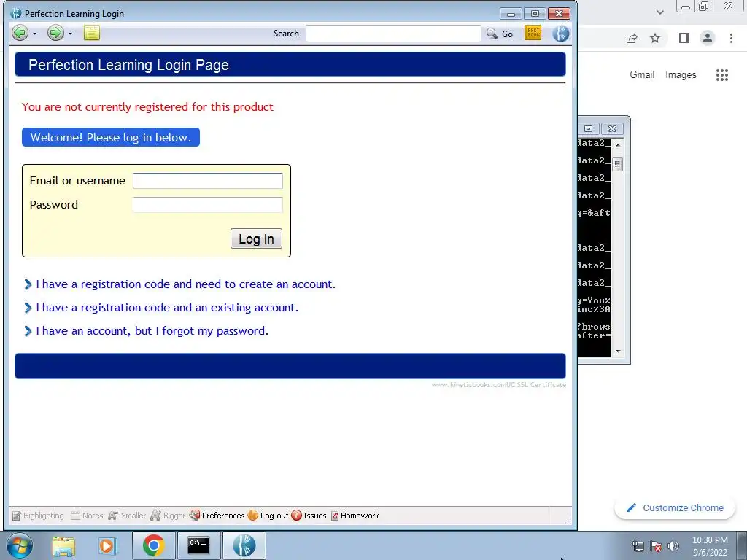The height and width of the screenshot is (560, 747).
Task: Switch to Chrome from the taskbar
Action: pyautogui.click(x=153, y=545)
